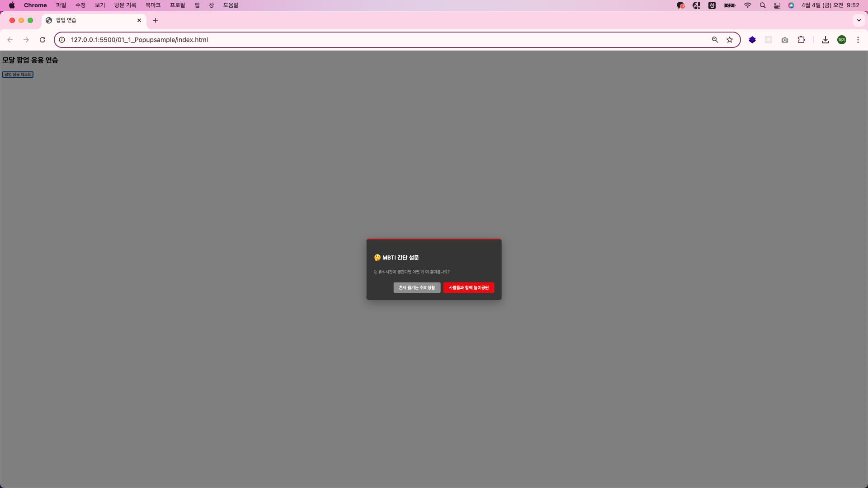Expand the tab search chevron
Screen dimensions: 868x488
[859, 20]
